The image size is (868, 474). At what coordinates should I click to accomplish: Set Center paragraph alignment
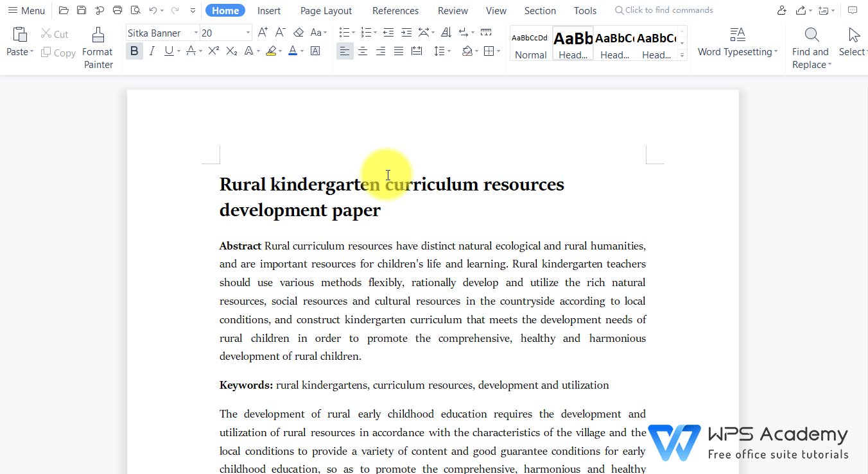click(363, 51)
